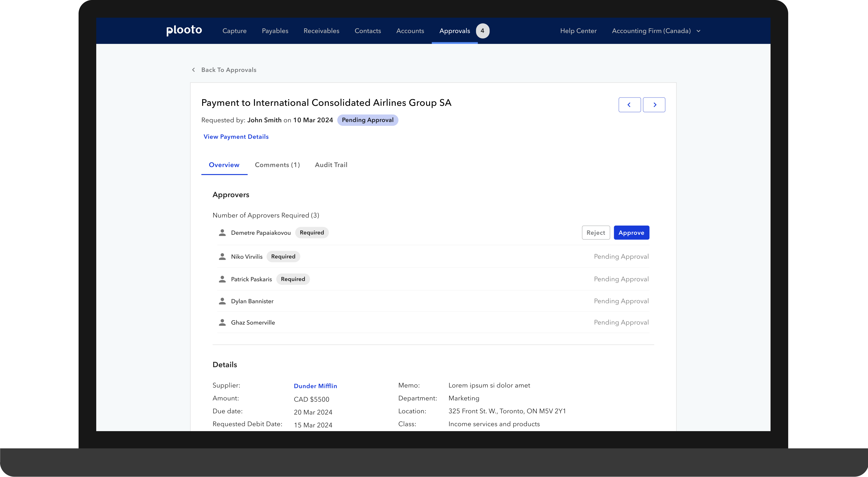This screenshot has width=868, height=477.
Task: Click Pending Approval status in Ghaz Somerville row
Action: [x=621, y=322]
